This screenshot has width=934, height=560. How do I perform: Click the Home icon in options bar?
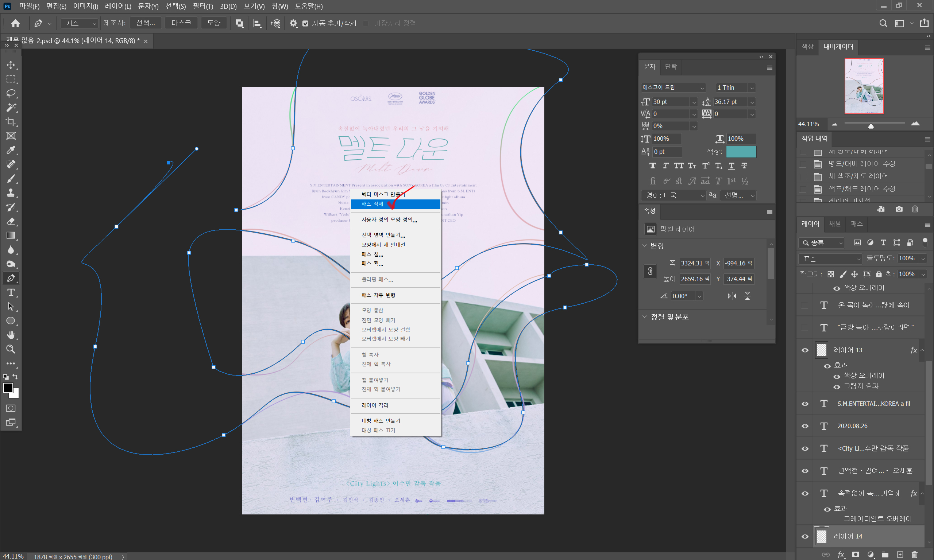click(15, 23)
